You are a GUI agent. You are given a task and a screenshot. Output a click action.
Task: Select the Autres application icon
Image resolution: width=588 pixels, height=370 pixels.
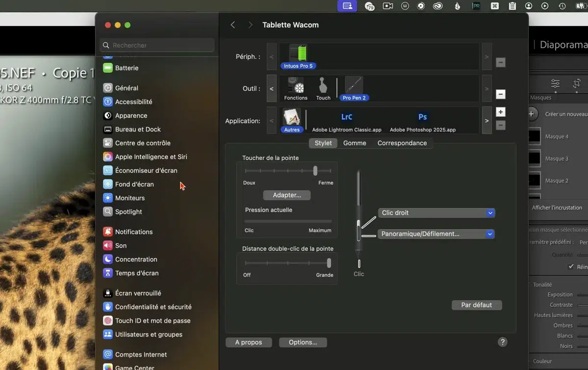pos(292,120)
